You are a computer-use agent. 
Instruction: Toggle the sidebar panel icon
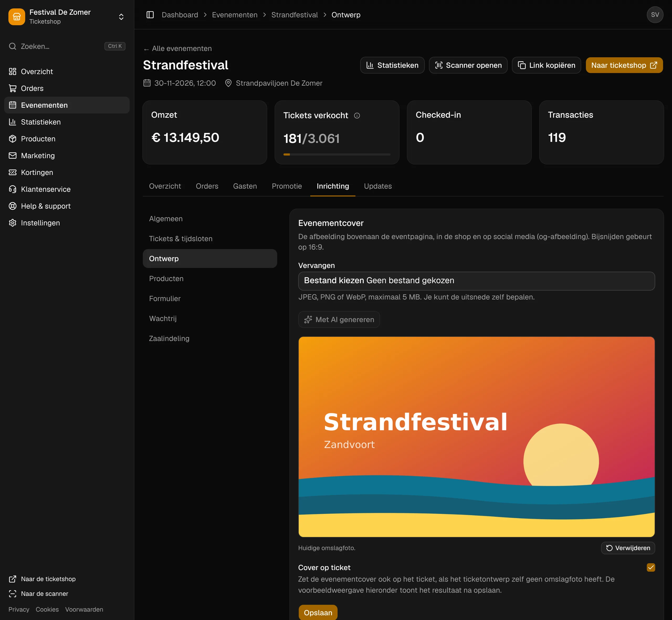[150, 15]
